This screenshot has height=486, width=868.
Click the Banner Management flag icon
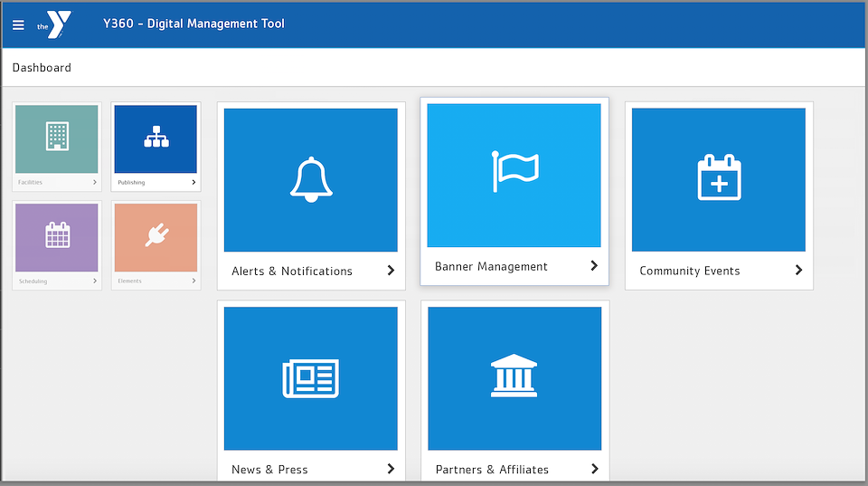click(514, 171)
